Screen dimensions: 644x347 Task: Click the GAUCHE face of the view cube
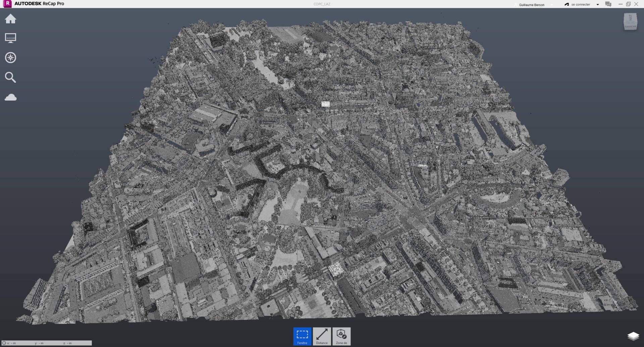tap(630, 26)
